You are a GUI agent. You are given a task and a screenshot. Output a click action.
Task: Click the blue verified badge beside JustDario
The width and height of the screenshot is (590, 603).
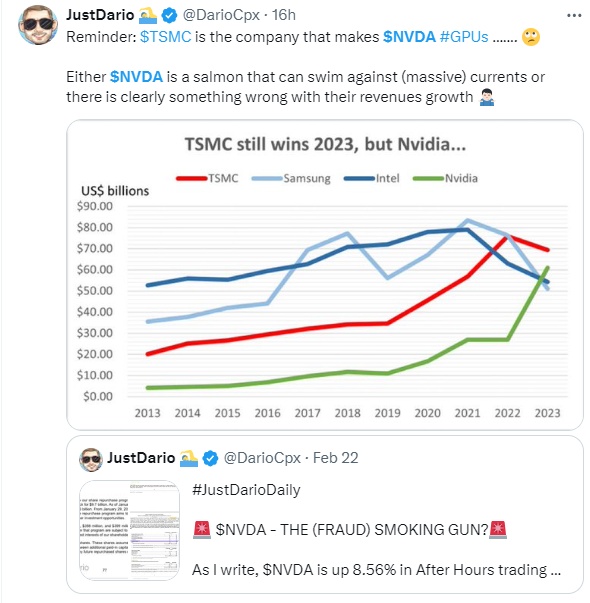(169, 15)
